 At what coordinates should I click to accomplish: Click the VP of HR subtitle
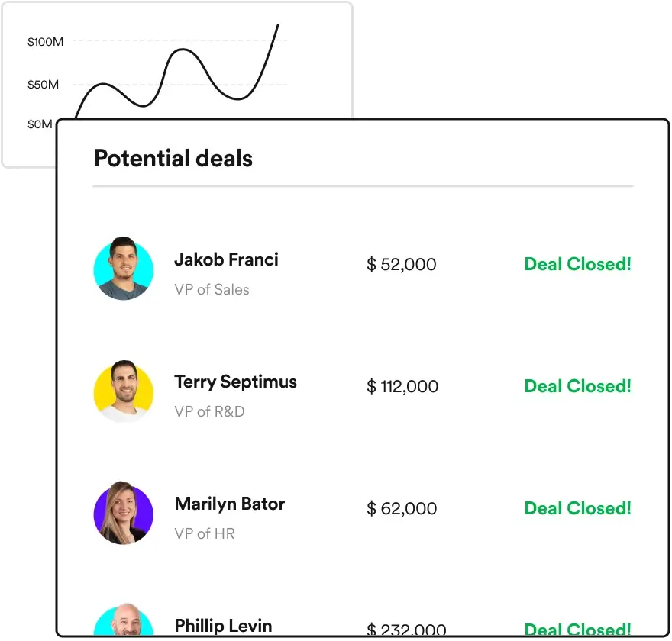point(204,534)
